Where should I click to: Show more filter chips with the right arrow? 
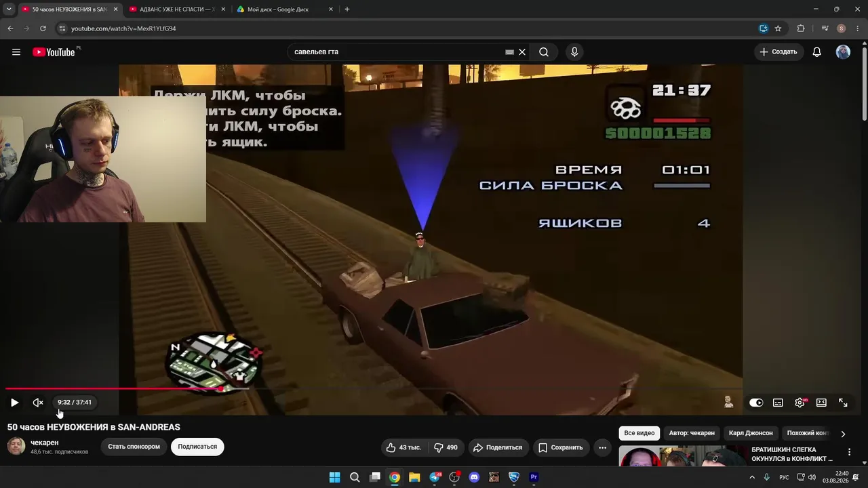click(843, 434)
